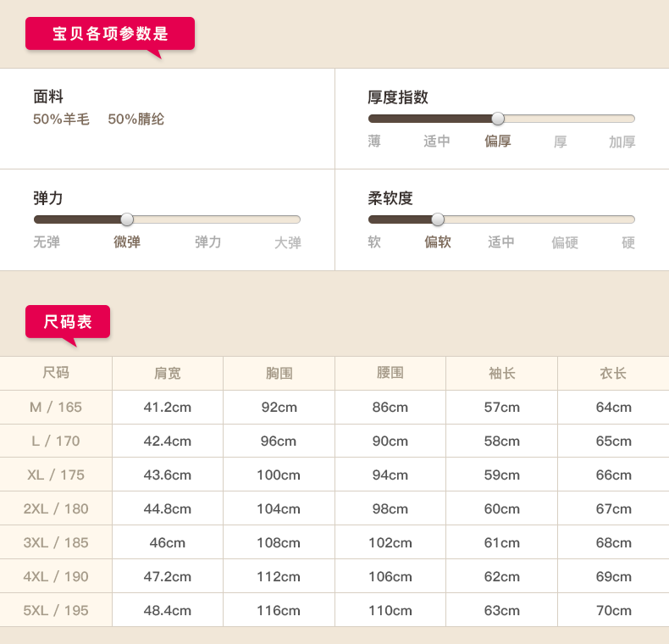Click the softness slider handle

[438, 219]
